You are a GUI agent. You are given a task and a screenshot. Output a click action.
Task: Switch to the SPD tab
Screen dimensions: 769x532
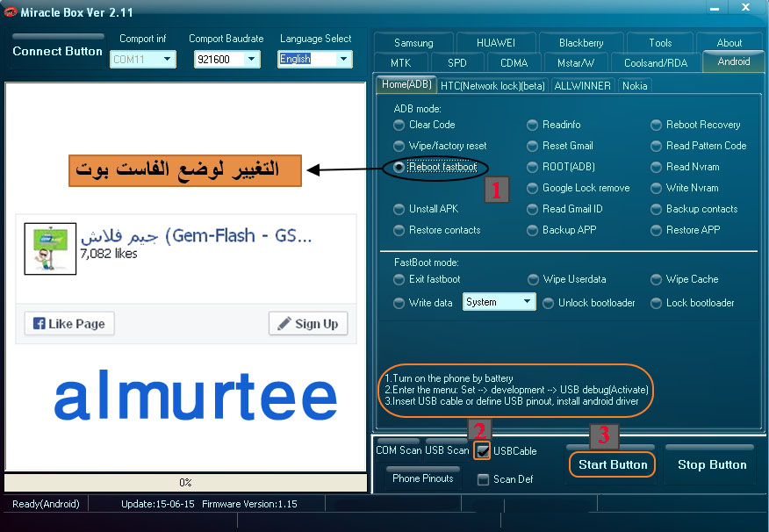456,63
